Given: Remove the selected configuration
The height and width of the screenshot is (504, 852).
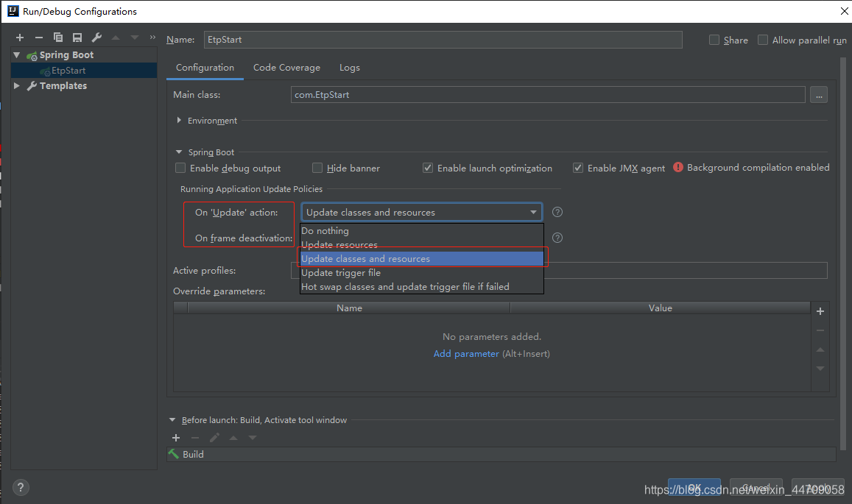Looking at the screenshot, I should pyautogui.click(x=38, y=37).
